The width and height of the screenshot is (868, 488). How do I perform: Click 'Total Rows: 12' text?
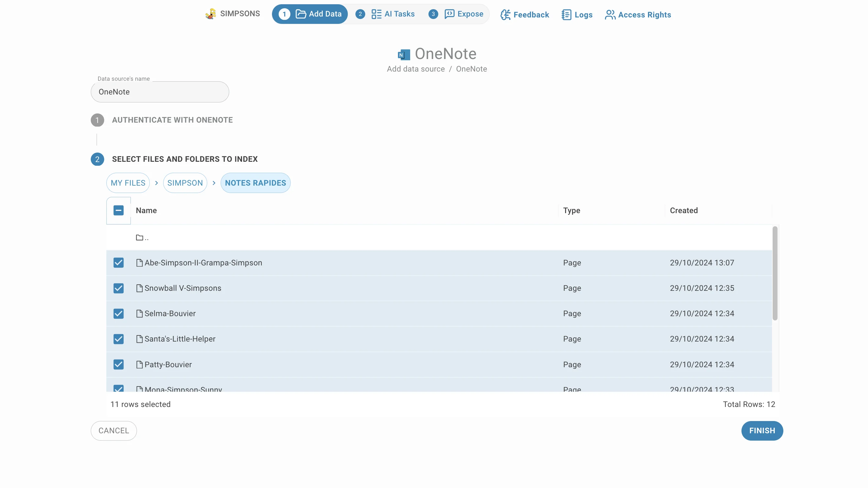(749, 405)
